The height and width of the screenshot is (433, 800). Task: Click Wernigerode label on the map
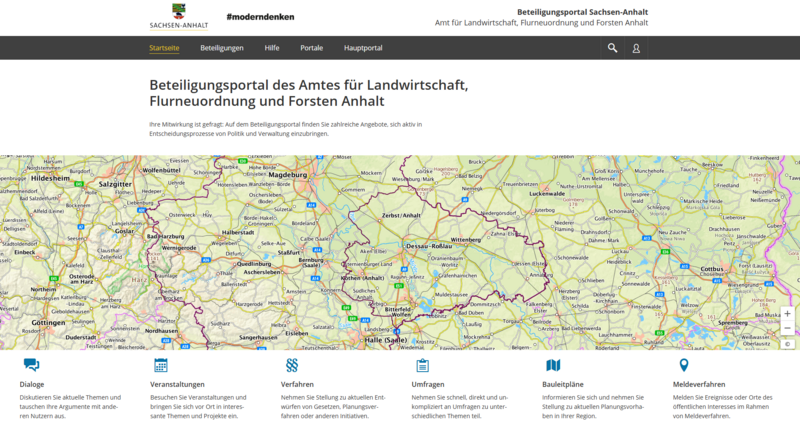click(x=179, y=248)
